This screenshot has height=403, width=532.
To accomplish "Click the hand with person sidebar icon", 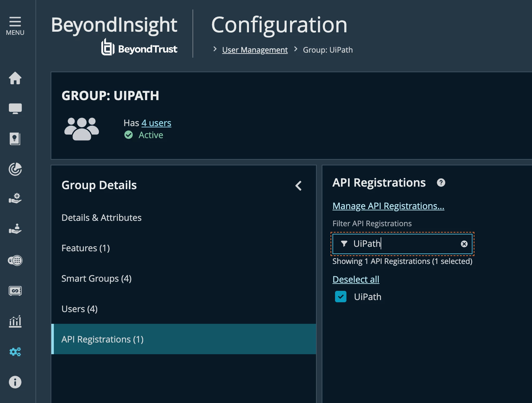I will click(x=15, y=229).
